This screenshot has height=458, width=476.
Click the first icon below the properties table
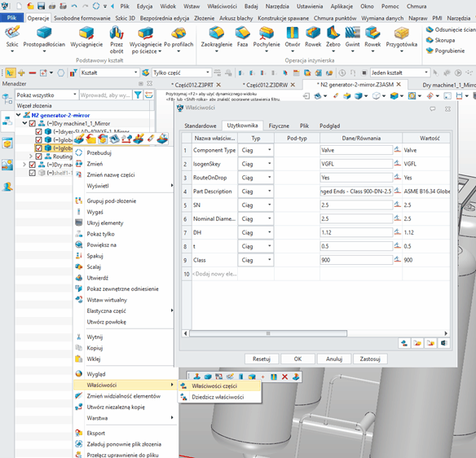[x=404, y=343]
